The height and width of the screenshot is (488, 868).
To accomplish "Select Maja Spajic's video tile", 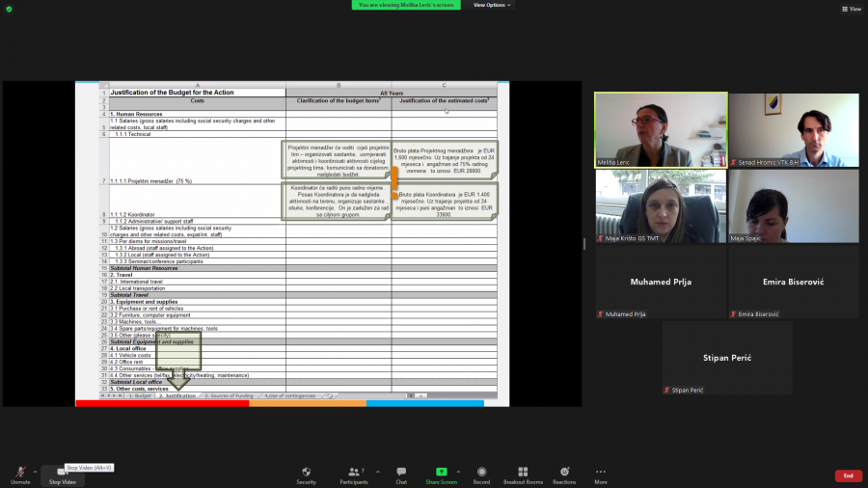I will (x=794, y=205).
